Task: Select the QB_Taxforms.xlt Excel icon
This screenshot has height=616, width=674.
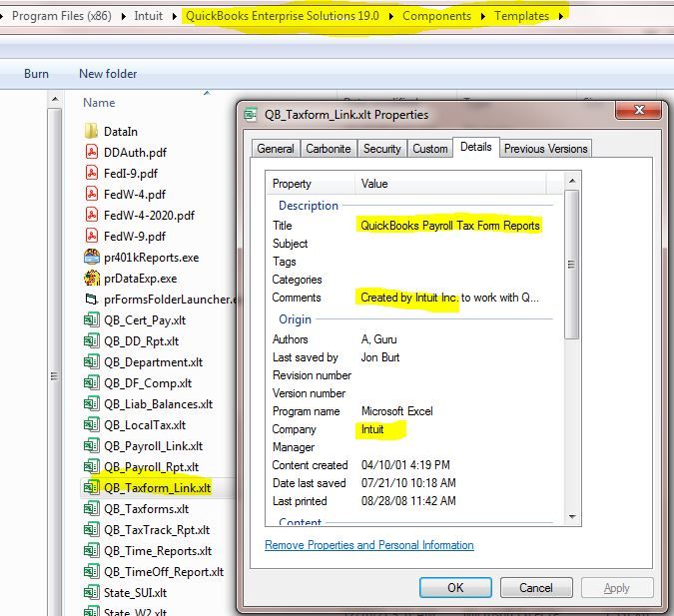Action: 91,508
